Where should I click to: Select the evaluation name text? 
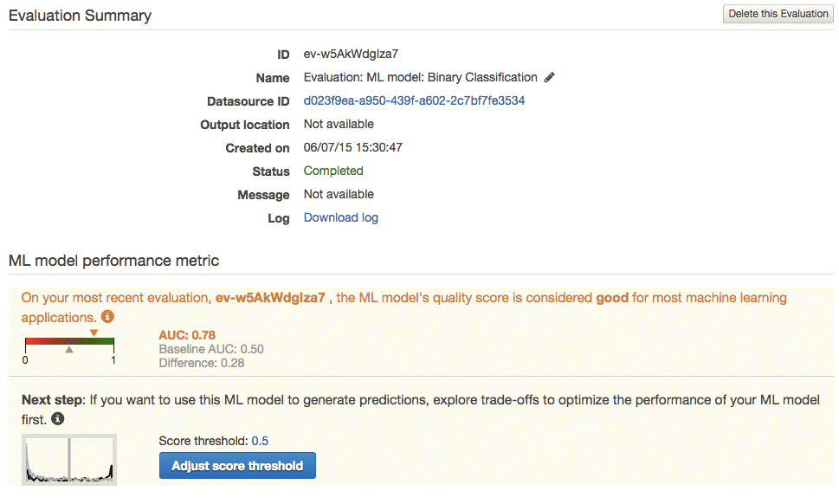pos(421,78)
